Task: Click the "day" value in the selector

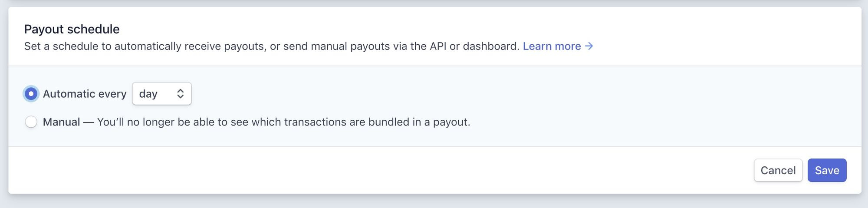Action: 148,94
